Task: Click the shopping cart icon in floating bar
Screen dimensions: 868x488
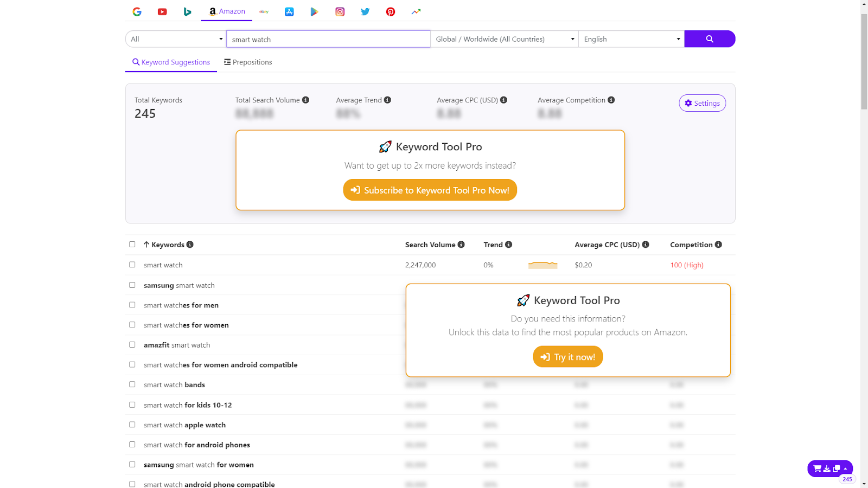Action: (x=817, y=468)
